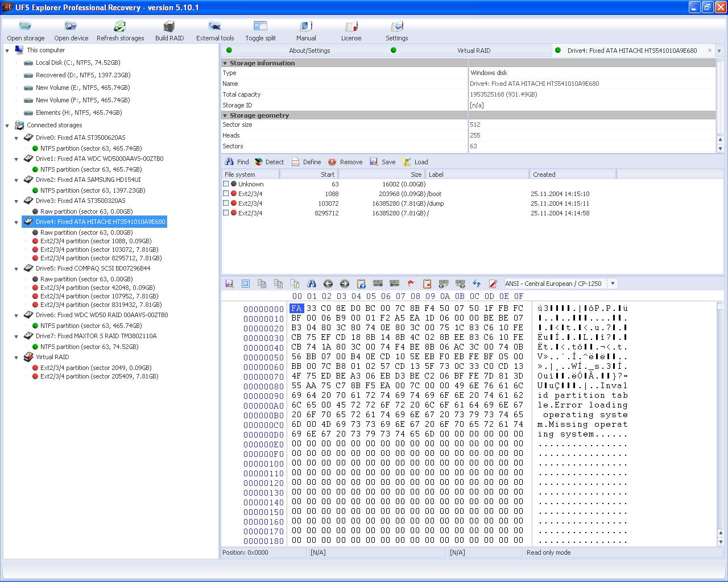
Task: Select Local Disk (C:) in tree
Action: [77, 63]
